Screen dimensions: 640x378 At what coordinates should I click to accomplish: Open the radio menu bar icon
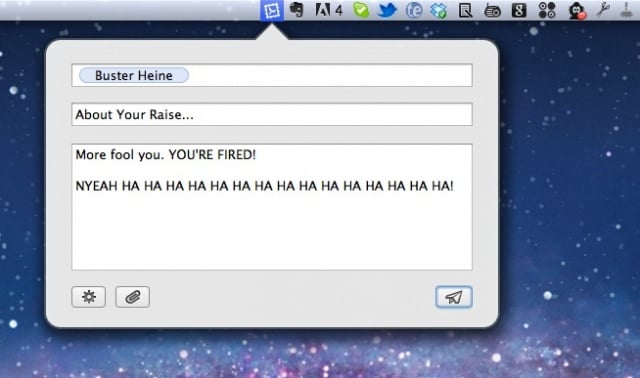coord(492,11)
